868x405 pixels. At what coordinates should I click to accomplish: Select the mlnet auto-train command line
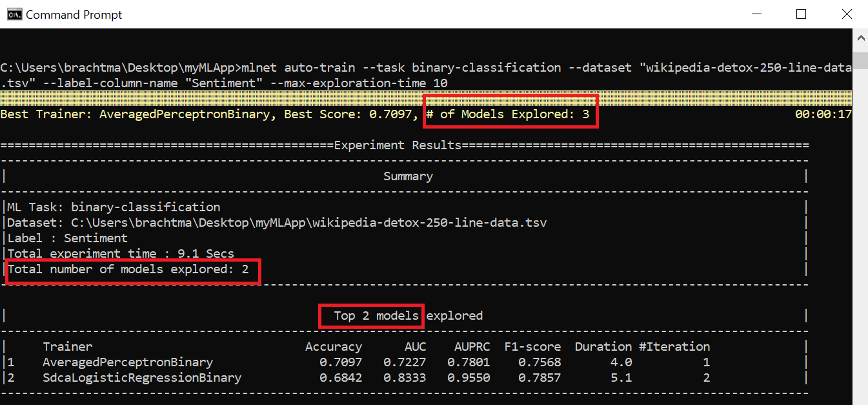pos(387,67)
